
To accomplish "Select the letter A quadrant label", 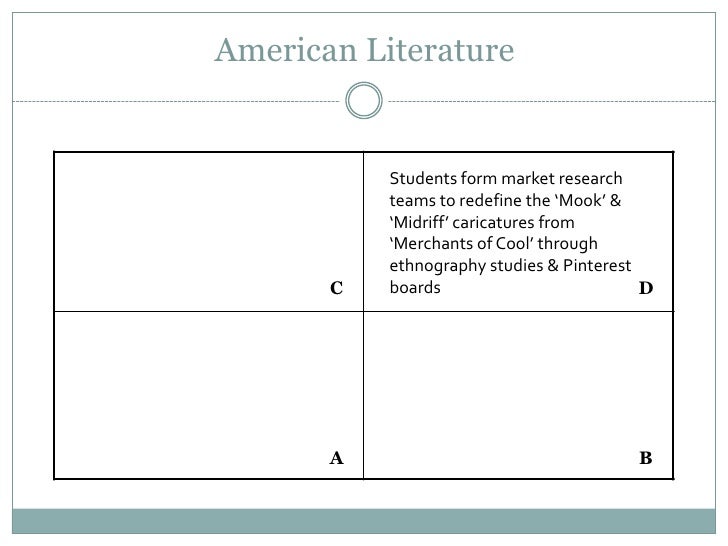I will (x=337, y=458).
